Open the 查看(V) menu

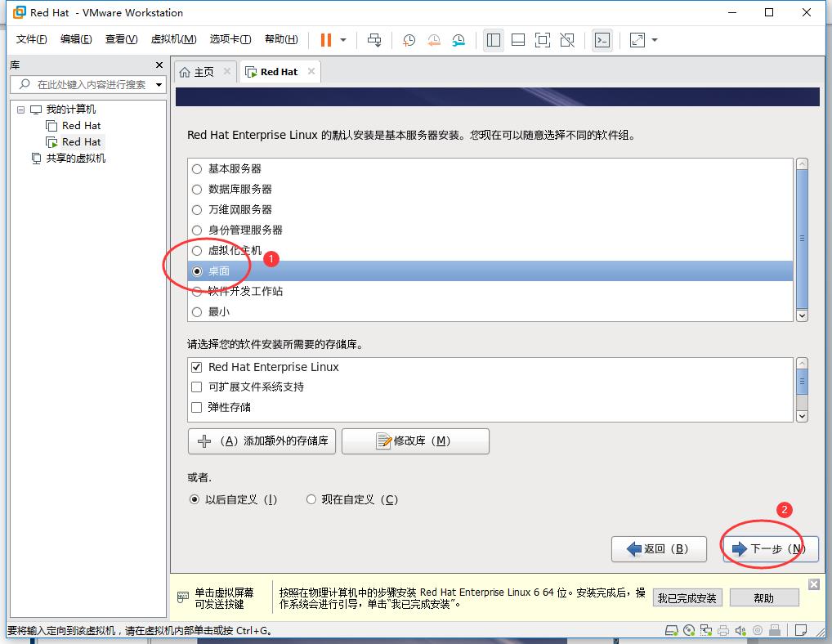(121, 39)
